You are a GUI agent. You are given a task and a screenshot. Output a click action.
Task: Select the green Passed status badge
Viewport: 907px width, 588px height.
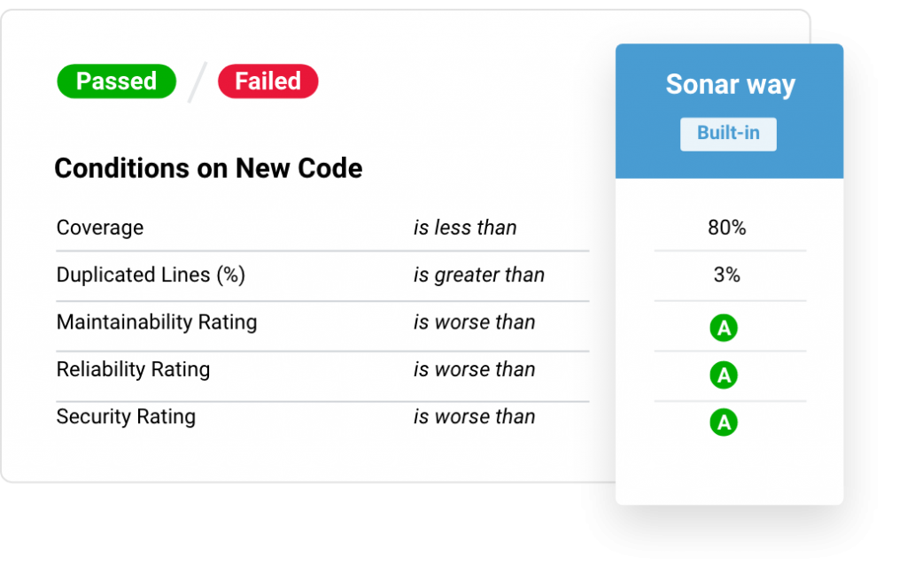click(116, 81)
